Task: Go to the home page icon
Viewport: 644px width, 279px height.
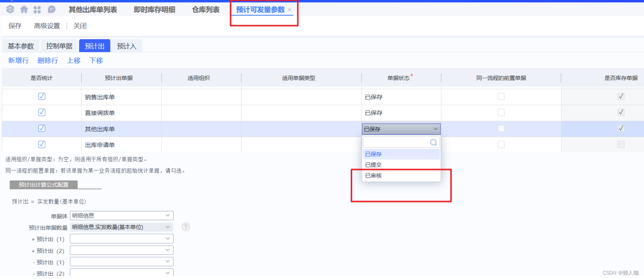Action: [24, 9]
